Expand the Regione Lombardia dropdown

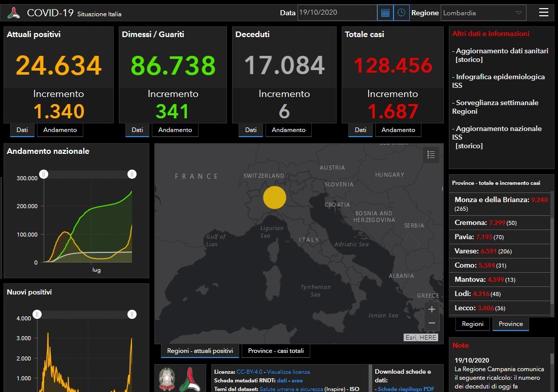pyautogui.click(x=483, y=13)
